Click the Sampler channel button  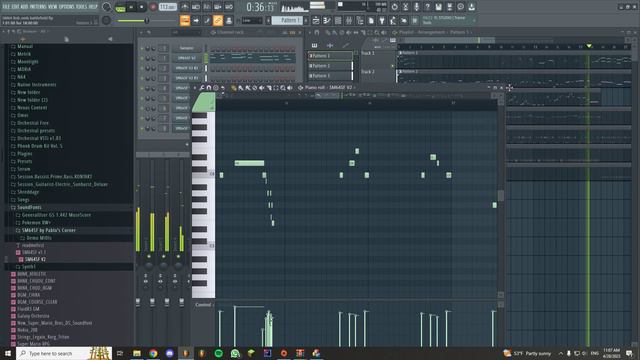pos(187,48)
